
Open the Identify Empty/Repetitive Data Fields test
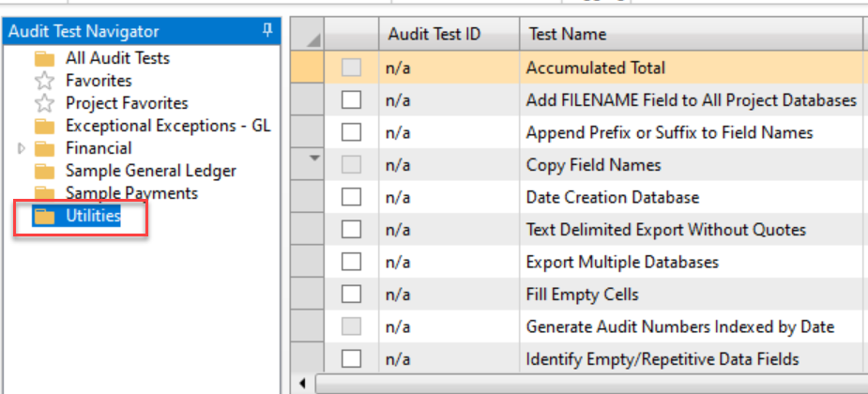pyautogui.click(x=662, y=359)
